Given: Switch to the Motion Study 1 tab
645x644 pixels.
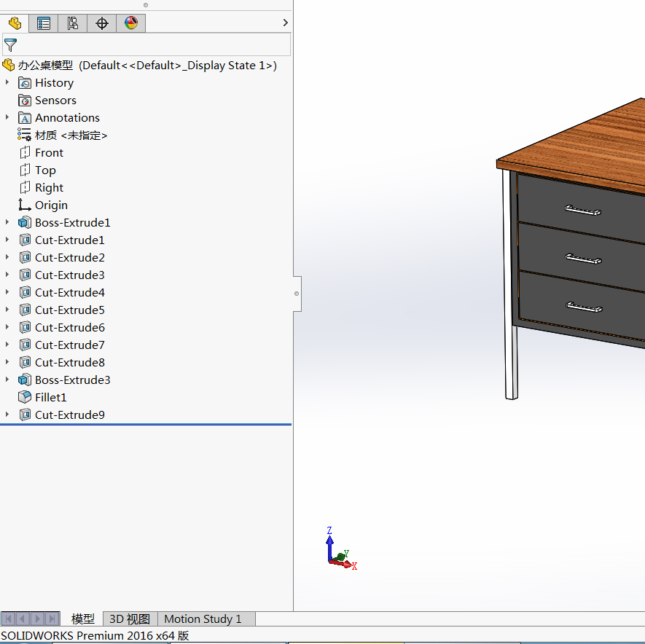Looking at the screenshot, I should pyautogui.click(x=203, y=619).
